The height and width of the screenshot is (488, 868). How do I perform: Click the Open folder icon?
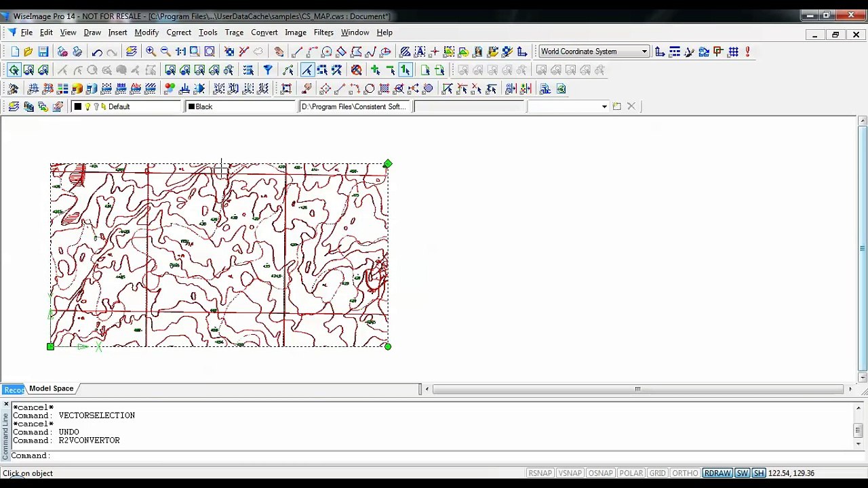coord(28,52)
